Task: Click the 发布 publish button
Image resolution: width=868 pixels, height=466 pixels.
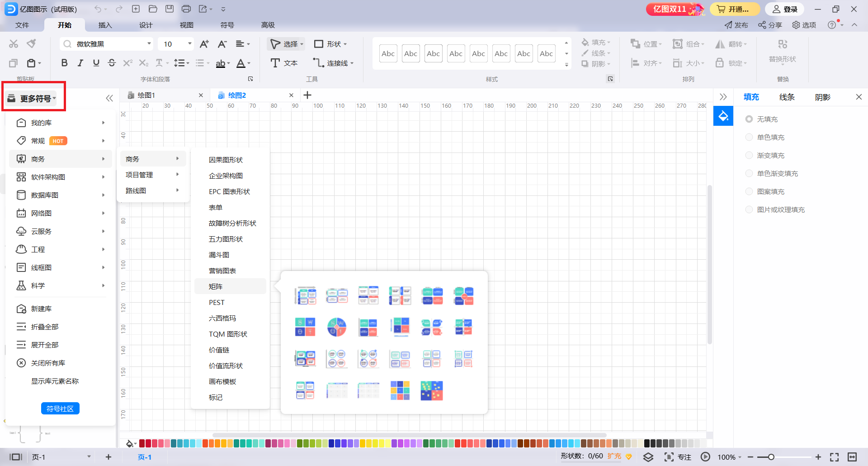Action: point(736,25)
